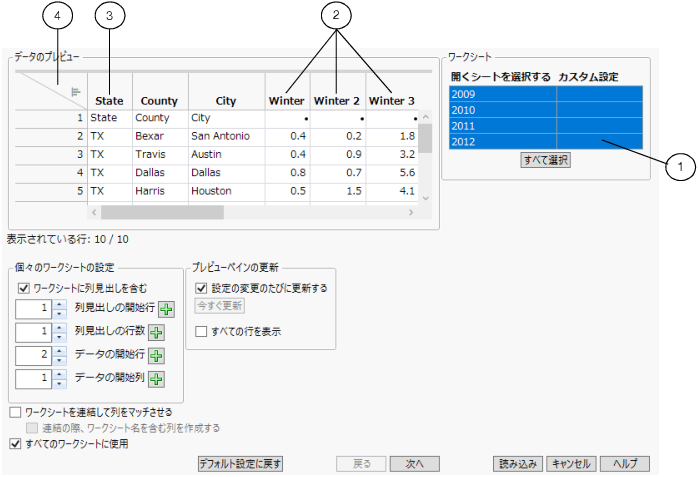698x477 pixels.
Task: Enable ワークシートを連結して列をマッチさせる checkbox
Action: (x=15, y=411)
